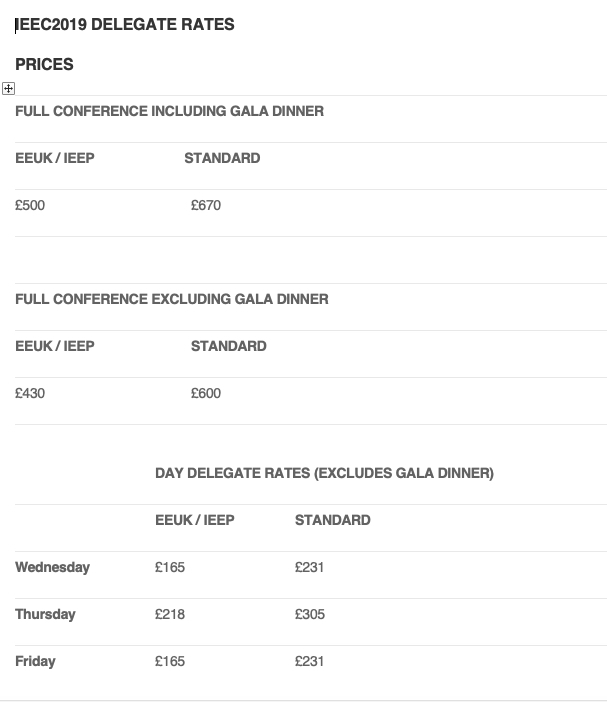Viewport: 607px width, 702px height.
Task: Click the FULL CONFERENCE EXCLUDING GALA DINNER cell
Action: [x=172, y=299]
